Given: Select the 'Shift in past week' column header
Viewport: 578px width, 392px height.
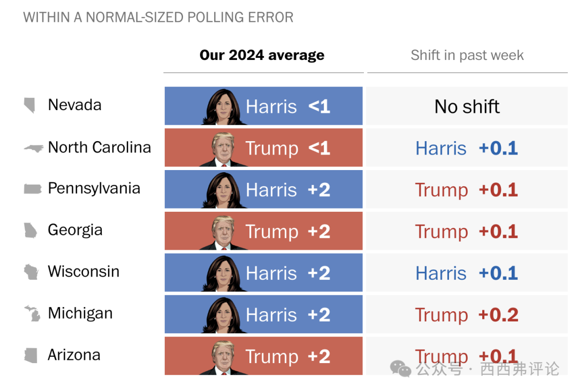Looking at the screenshot, I should 467,55.
